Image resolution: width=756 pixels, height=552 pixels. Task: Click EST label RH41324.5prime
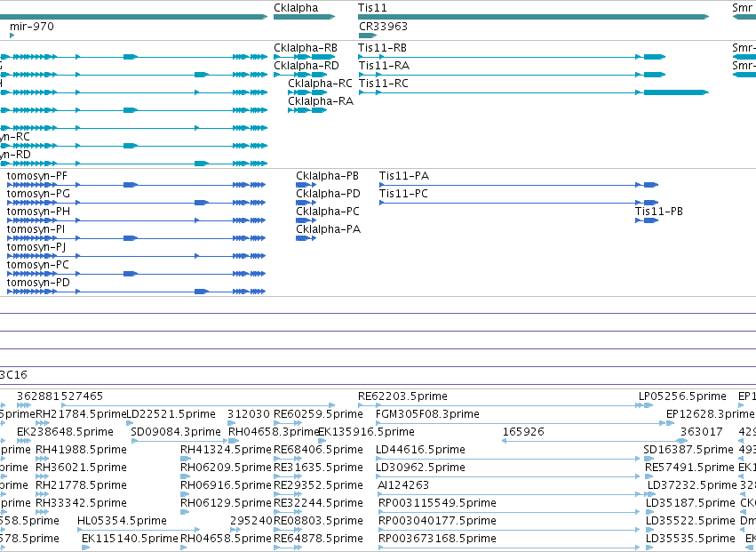[x=226, y=450]
